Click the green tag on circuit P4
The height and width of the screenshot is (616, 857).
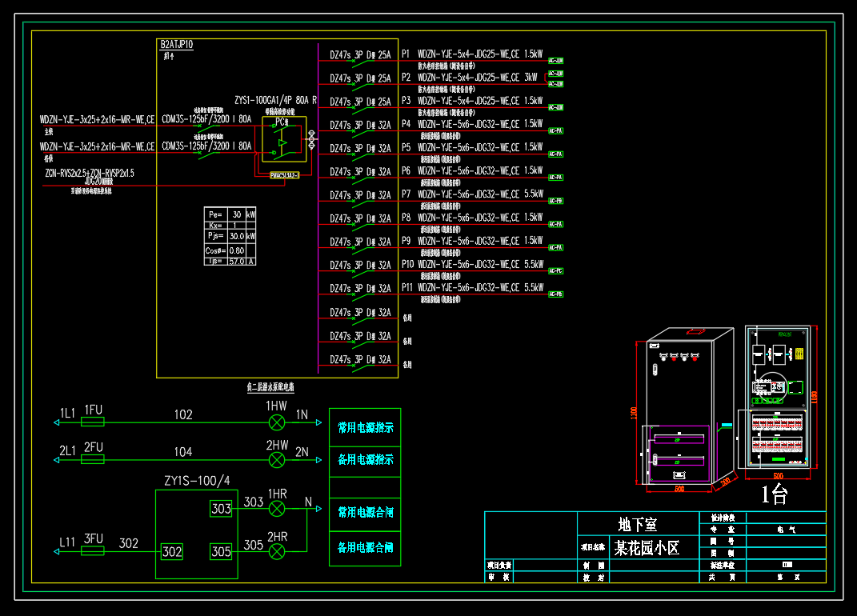click(x=556, y=131)
